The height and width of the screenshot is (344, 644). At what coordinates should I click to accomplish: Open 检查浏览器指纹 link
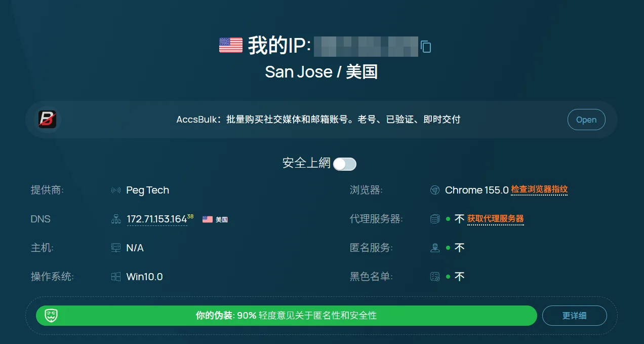(x=539, y=189)
